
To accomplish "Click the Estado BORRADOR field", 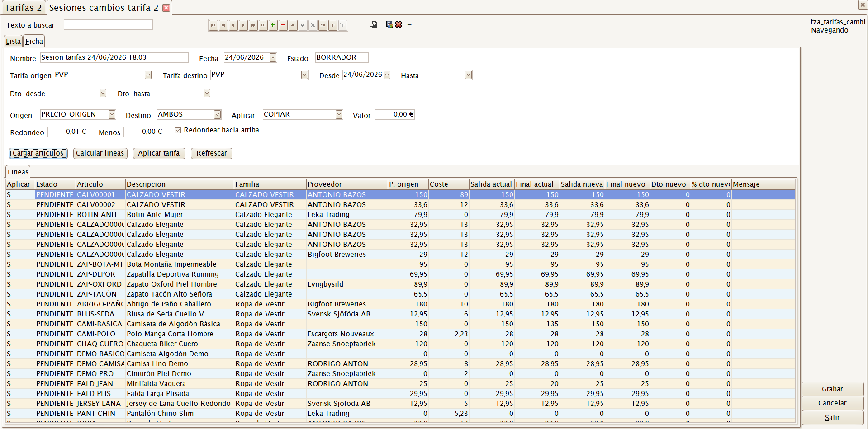I will coord(342,57).
